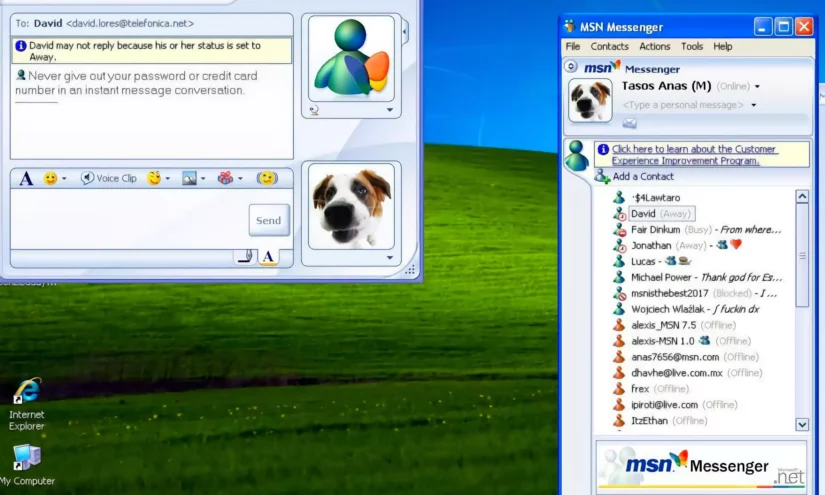Screen dimensions: 825x495
Task: Select contact David (Away)
Action: pos(662,214)
